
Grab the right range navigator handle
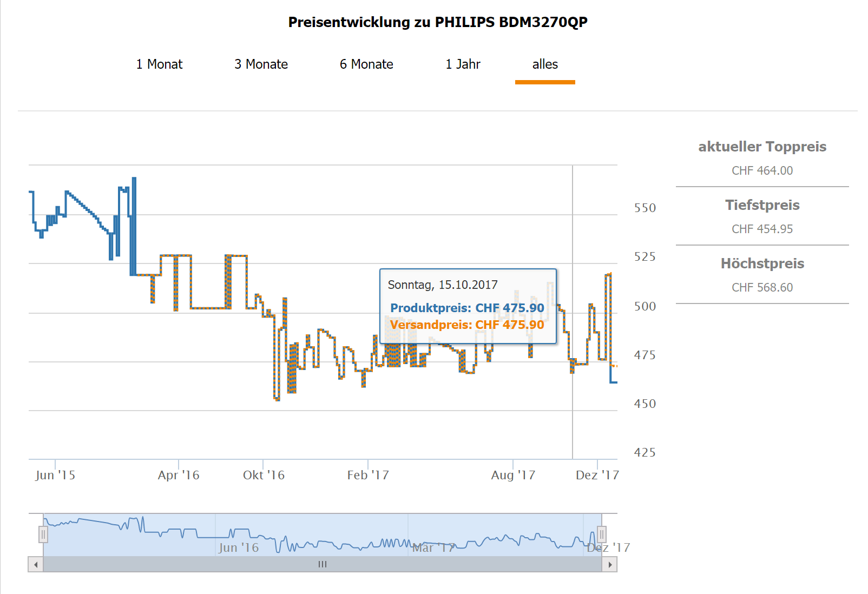click(x=602, y=534)
